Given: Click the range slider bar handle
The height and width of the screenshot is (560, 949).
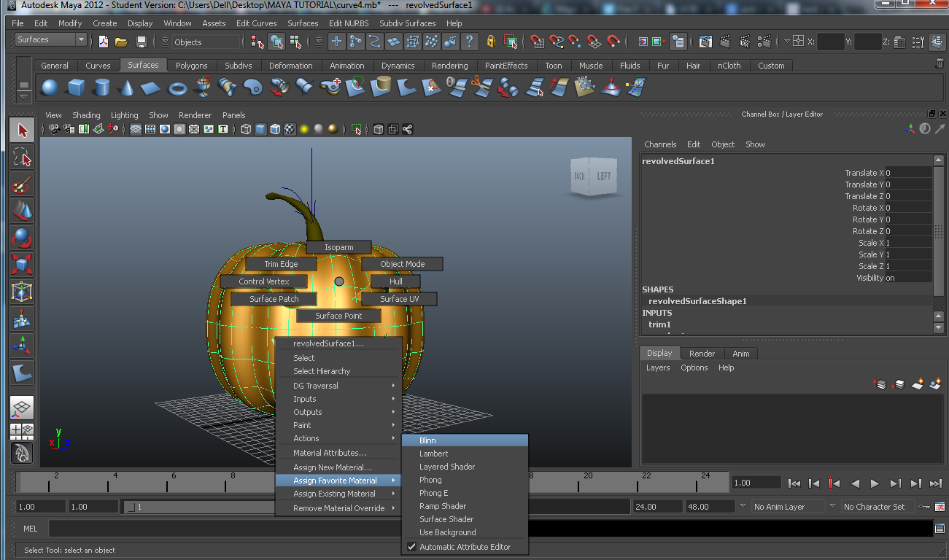Looking at the screenshot, I should [132, 507].
